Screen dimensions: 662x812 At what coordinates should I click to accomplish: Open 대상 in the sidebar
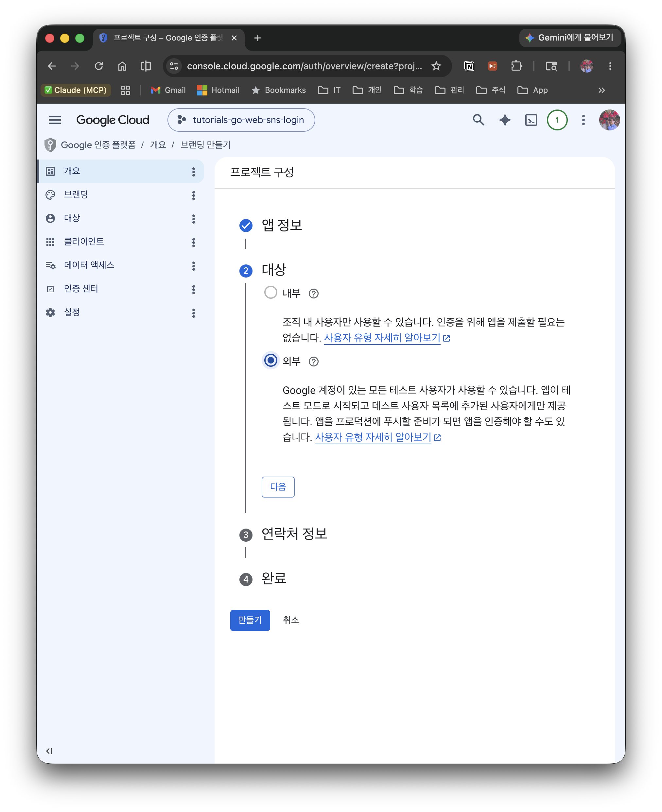tap(120, 218)
